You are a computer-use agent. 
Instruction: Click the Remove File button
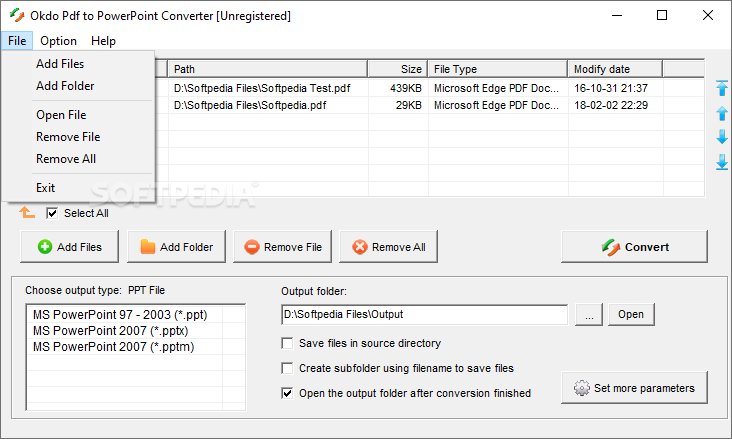click(x=282, y=247)
